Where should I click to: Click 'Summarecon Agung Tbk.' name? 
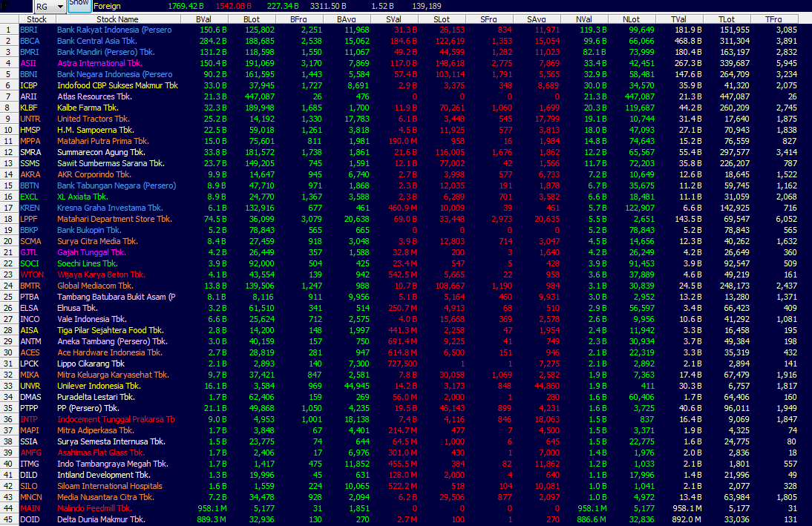click(x=101, y=152)
